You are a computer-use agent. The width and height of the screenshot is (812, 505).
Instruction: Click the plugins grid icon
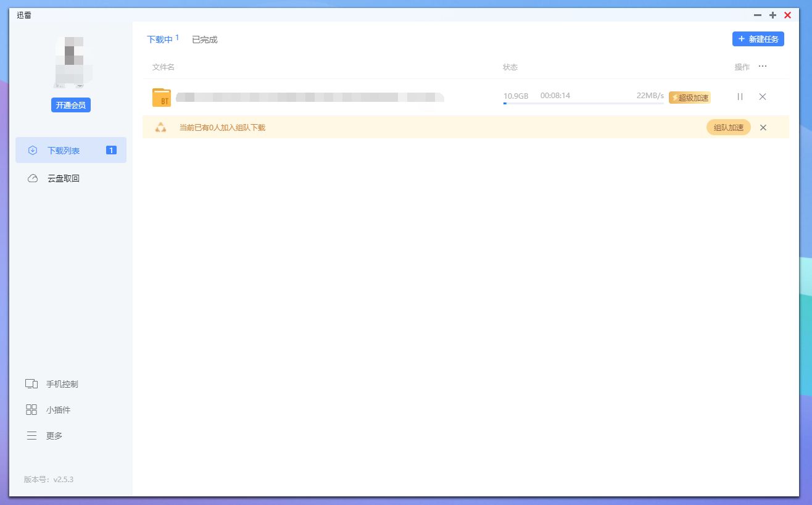31,410
